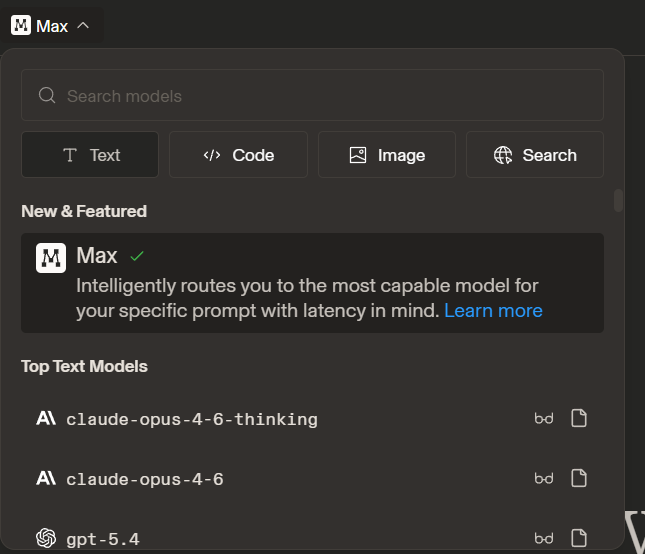Click Anthropic logo beside claude-opus-4-6
The image size is (645, 554).
coord(46,478)
